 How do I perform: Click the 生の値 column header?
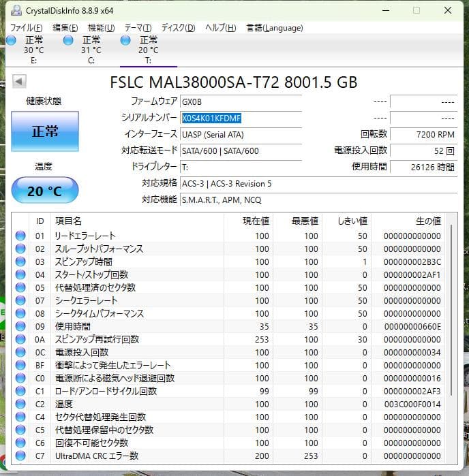point(408,221)
